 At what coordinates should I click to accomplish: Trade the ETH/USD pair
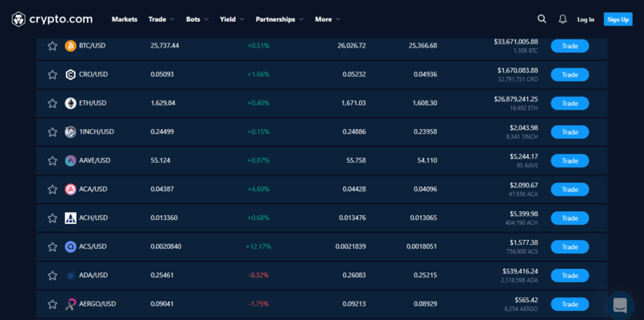[570, 103]
